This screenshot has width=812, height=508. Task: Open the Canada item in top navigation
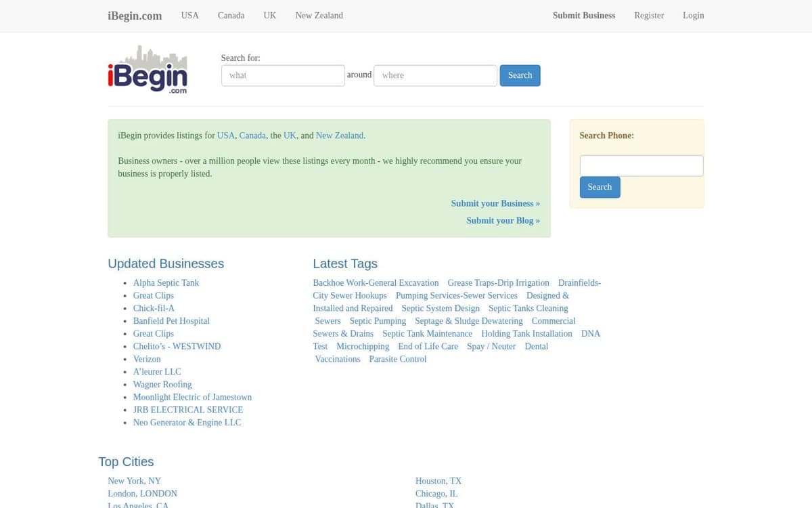pyautogui.click(x=231, y=16)
